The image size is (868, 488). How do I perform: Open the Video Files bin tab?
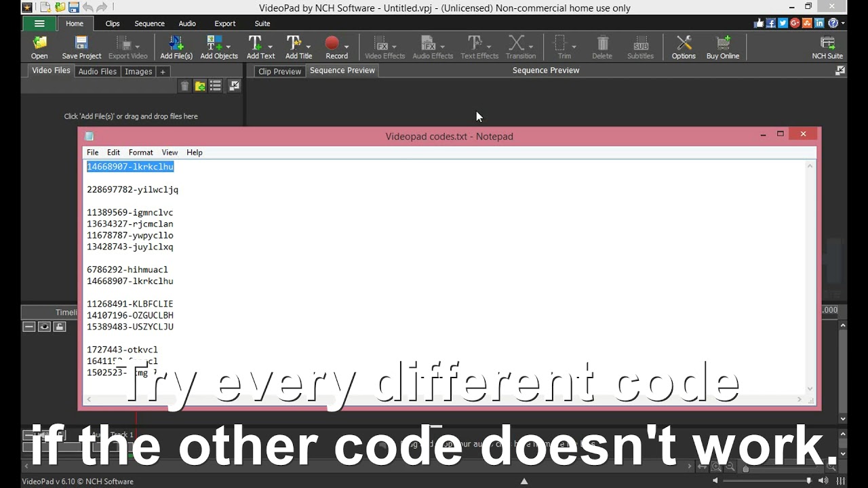pos(51,70)
